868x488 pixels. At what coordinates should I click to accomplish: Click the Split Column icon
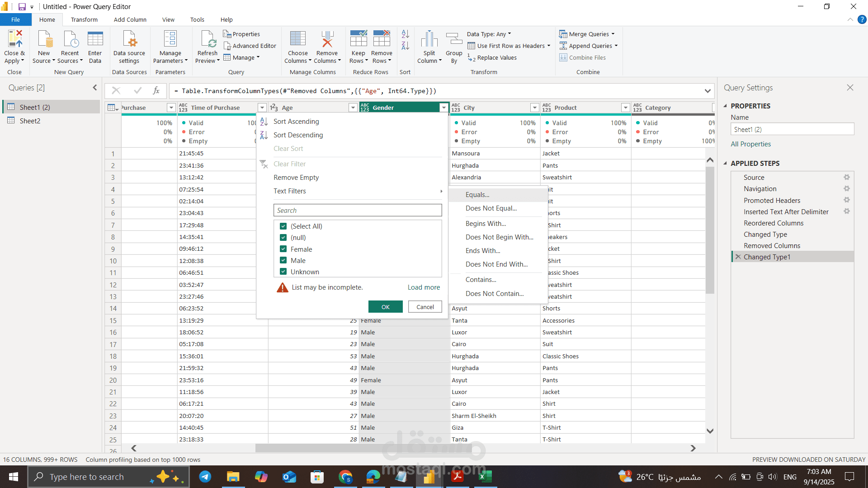[x=429, y=39]
